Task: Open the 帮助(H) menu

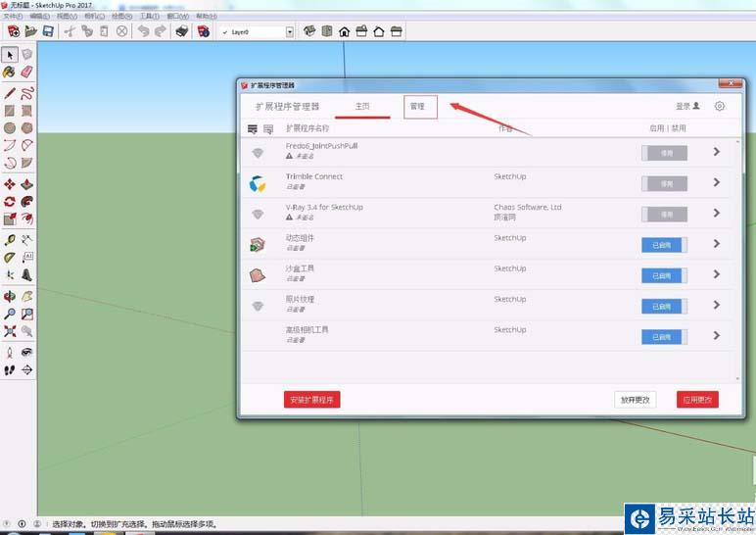Action: point(207,16)
